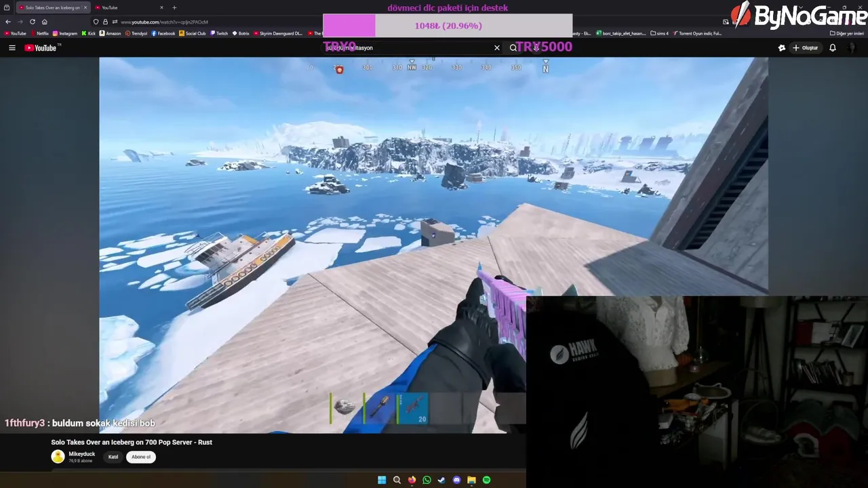
Task: Open the tab list icon at the far left
Action: point(7,7)
